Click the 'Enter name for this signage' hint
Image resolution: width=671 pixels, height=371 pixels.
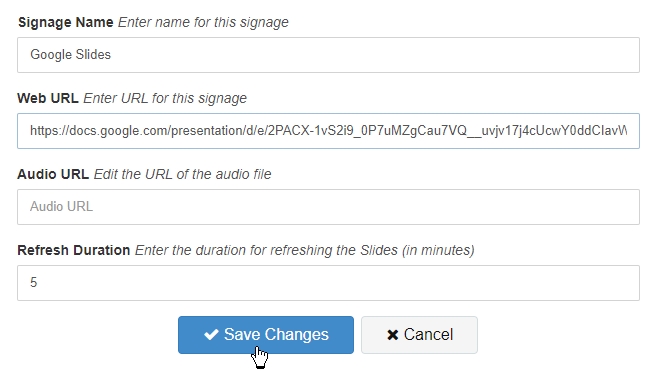[x=203, y=22]
